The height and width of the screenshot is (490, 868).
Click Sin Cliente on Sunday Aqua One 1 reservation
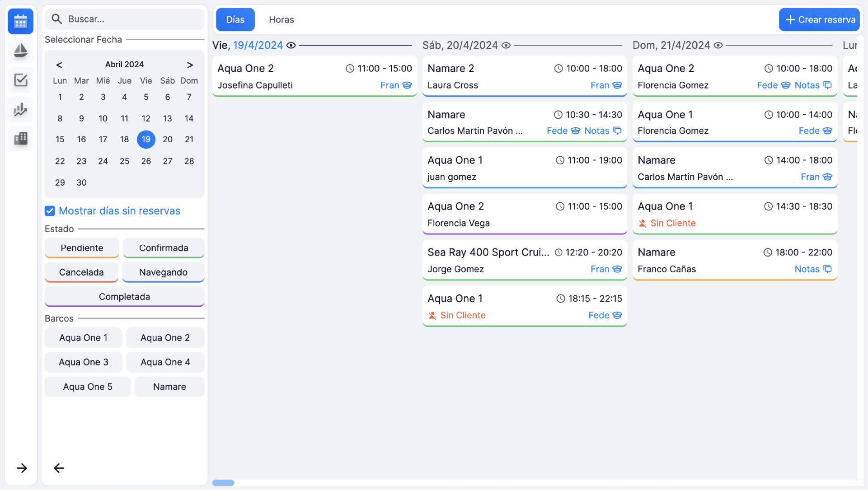[673, 223]
